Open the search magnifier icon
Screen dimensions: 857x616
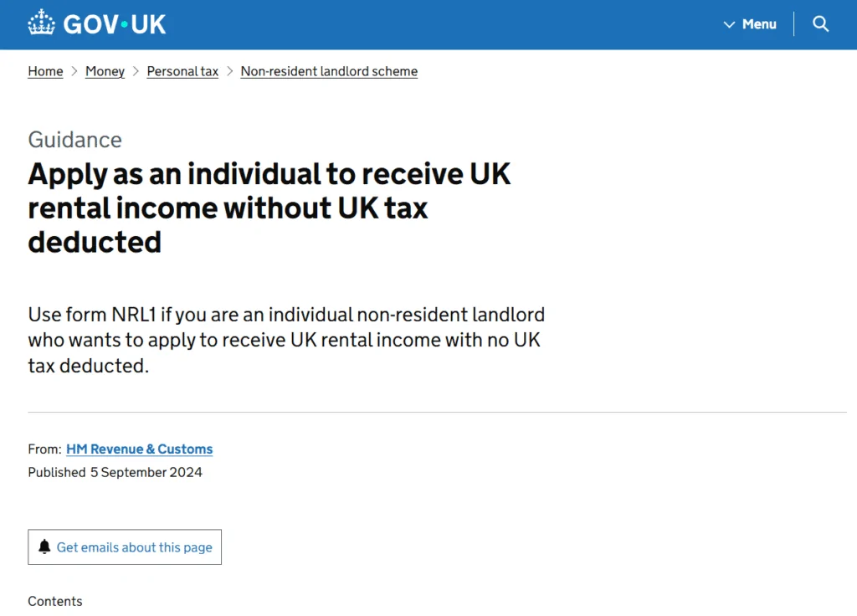point(821,24)
